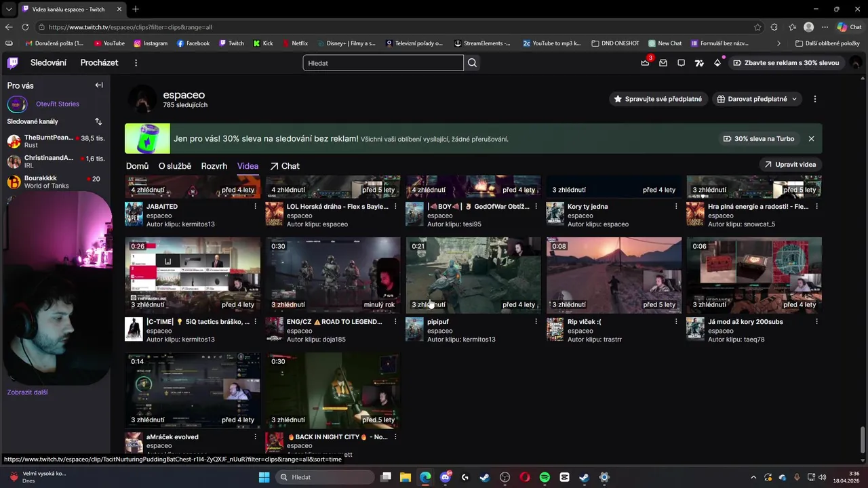Open the top nav three-dot menu

pos(136,63)
